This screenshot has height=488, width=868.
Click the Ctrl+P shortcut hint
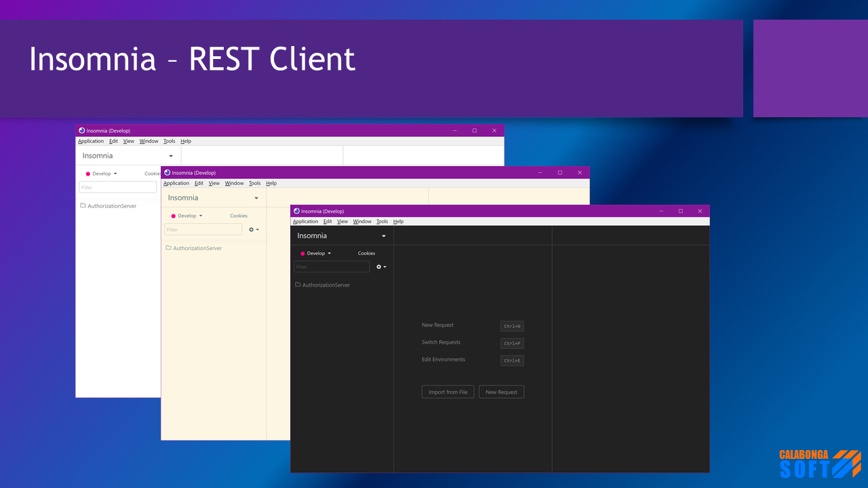512,343
